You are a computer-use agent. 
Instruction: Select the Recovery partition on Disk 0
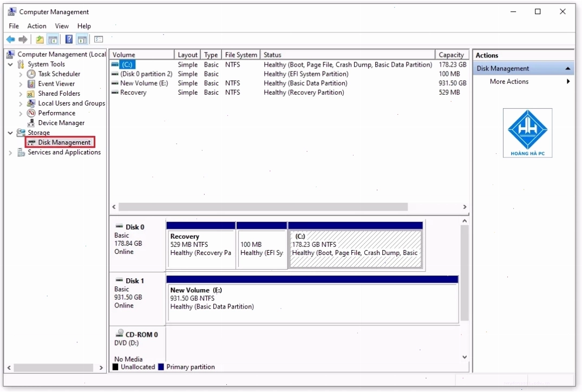[201, 245]
